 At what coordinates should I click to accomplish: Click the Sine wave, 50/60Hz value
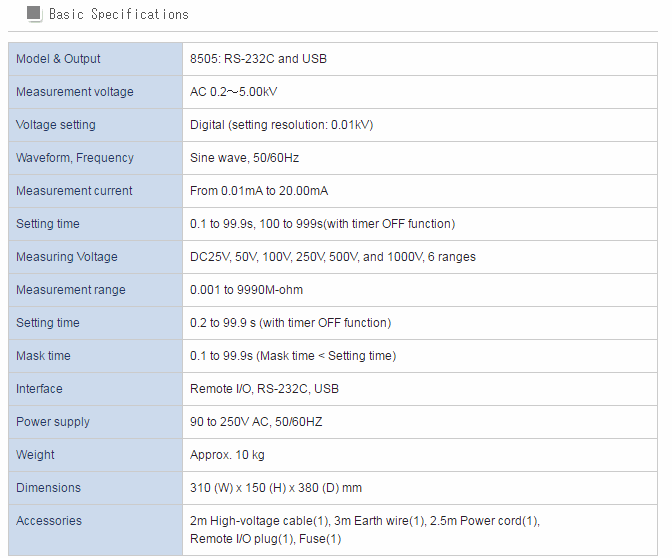tap(245, 158)
